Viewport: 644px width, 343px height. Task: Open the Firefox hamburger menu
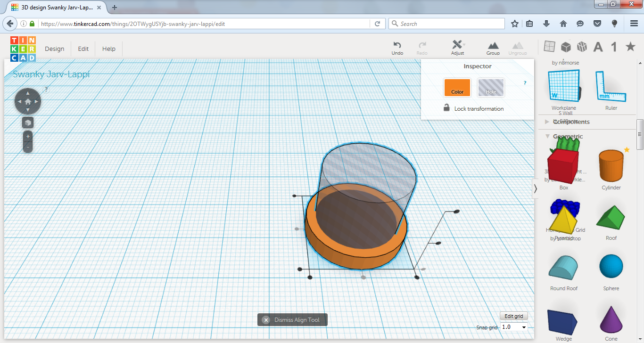point(634,24)
